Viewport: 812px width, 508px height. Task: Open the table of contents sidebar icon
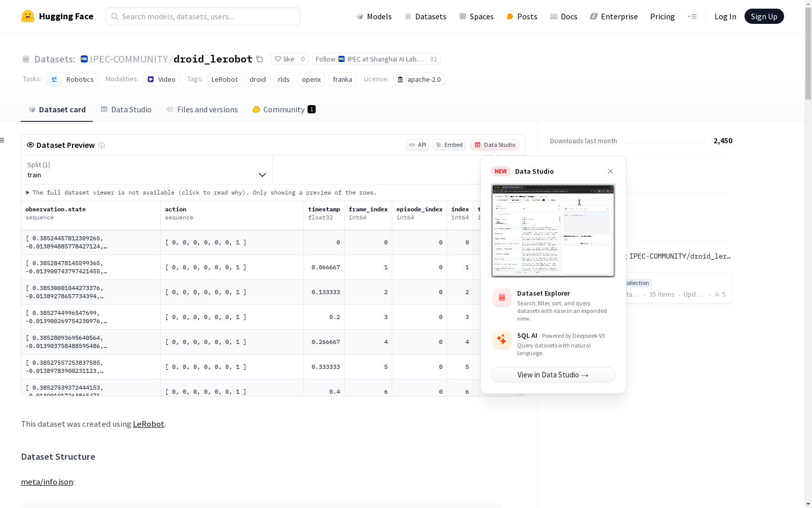3,140
